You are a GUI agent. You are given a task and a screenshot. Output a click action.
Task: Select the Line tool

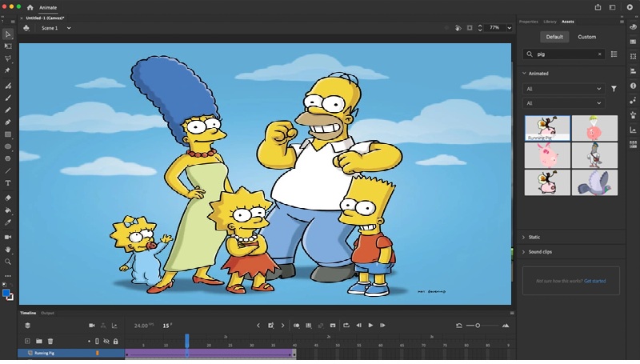(8, 170)
